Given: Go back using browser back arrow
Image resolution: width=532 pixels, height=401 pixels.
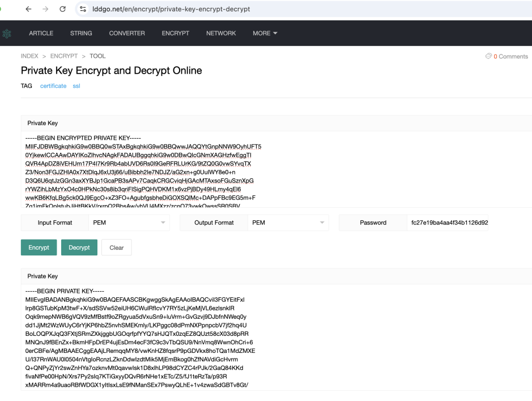Looking at the screenshot, I should click(x=28, y=9).
